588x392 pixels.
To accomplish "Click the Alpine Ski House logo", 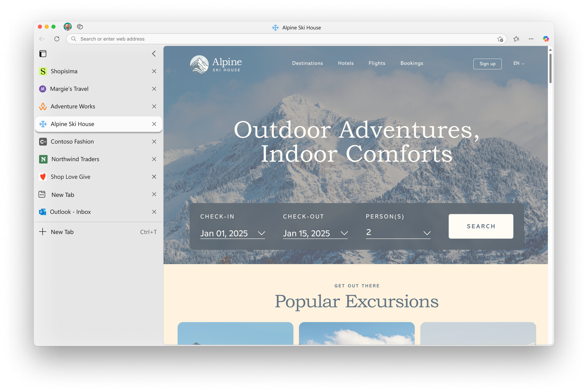I will (x=215, y=64).
